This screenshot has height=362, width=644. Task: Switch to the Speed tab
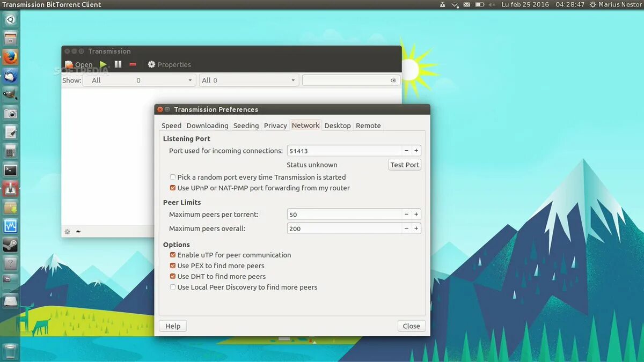[172, 125]
